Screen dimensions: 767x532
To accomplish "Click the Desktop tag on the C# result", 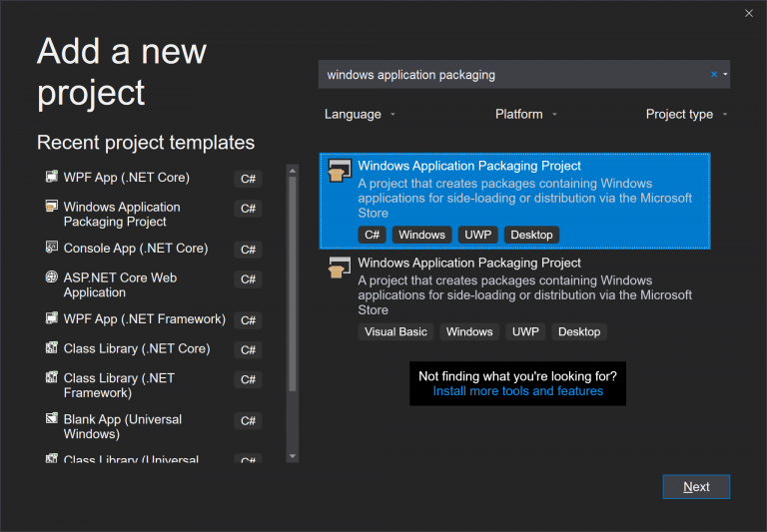I will tap(531, 235).
